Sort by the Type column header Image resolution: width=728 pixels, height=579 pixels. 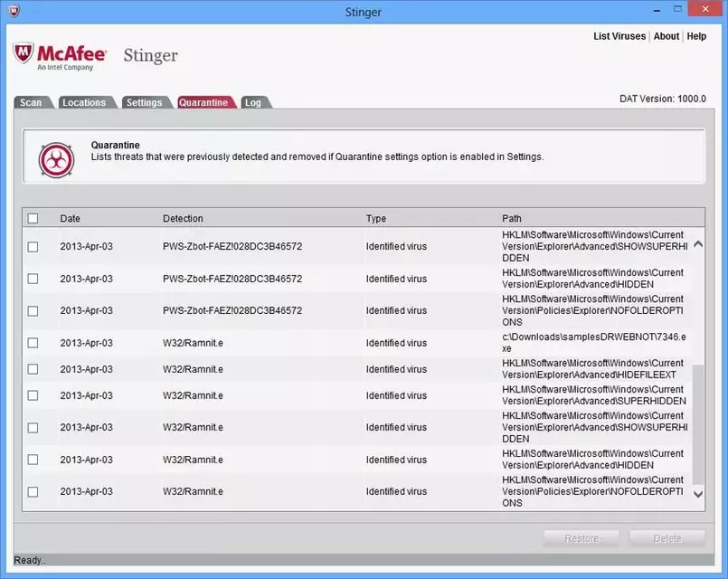click(376, 218)
